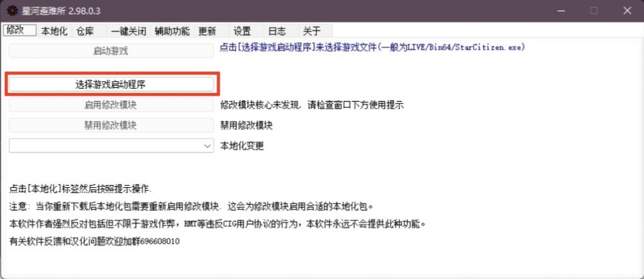This screenshot has width=644, height=279.
Task: Click the 选择游戏启动程序 button
Action: (111, 84)
